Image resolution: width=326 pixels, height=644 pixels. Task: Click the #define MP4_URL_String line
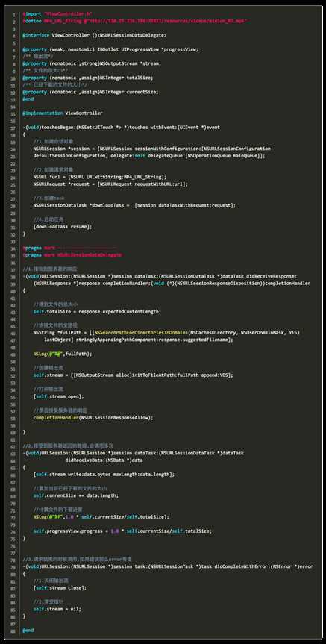tap(135, 21)
